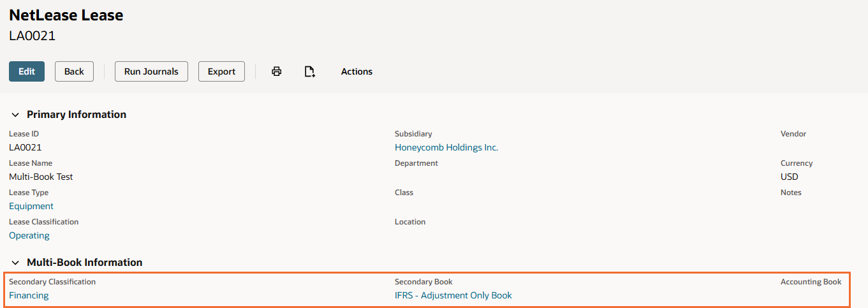This screenshot has width=868, height=308.
Task: Follow the Equipment lease type link
Action: [x=31, y=206]
